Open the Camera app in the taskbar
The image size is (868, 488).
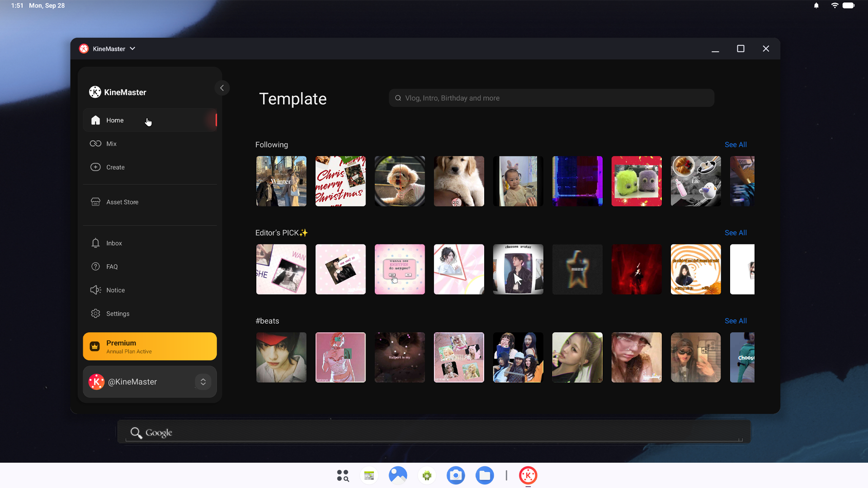(x=456, y=475)
